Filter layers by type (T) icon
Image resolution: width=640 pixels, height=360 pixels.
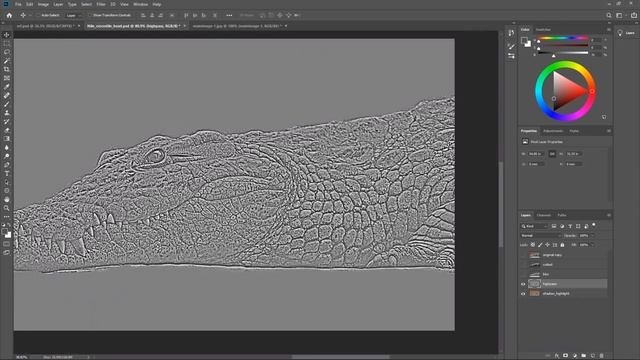pyautogui.click(x=570, y=226)
